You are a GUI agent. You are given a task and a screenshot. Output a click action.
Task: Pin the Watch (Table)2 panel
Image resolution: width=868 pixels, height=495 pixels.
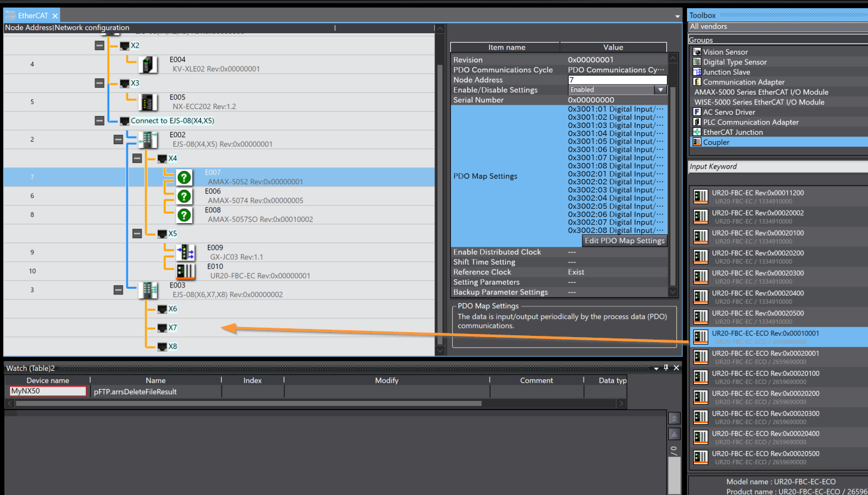(x=666, y=368)
